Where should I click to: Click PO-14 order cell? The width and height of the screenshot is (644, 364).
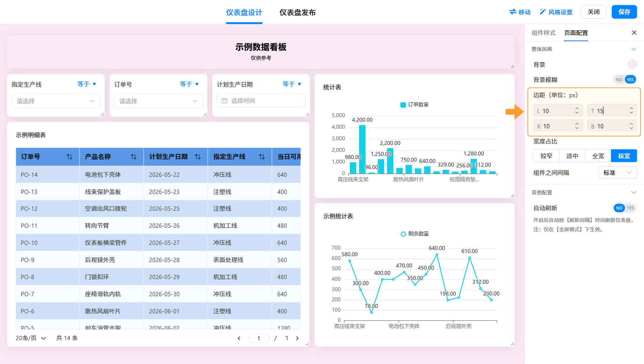[48, 175]
